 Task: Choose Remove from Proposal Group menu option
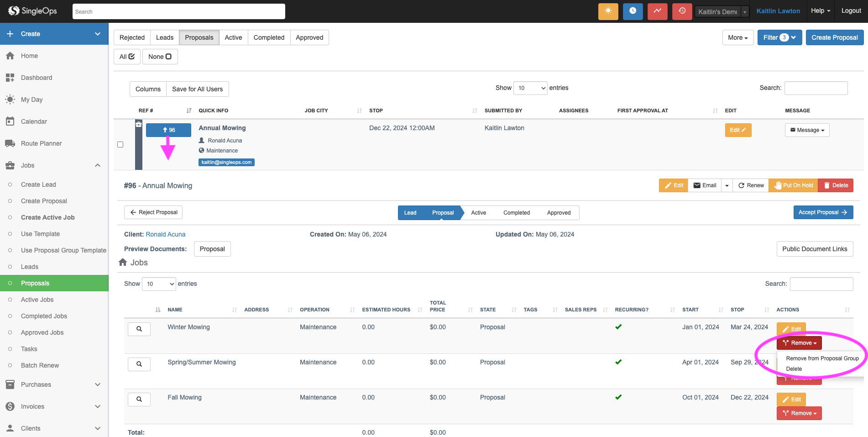click(x=822, y=358)
